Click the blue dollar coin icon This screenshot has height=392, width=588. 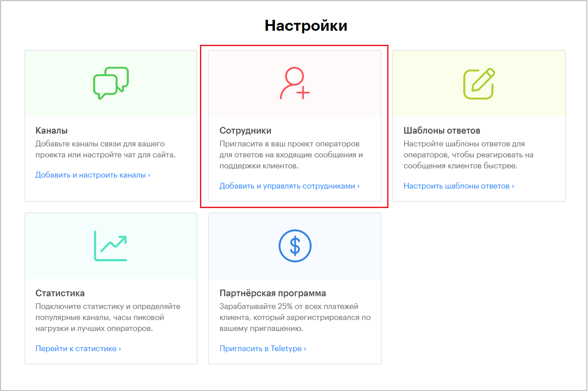[x=295, y=246]
